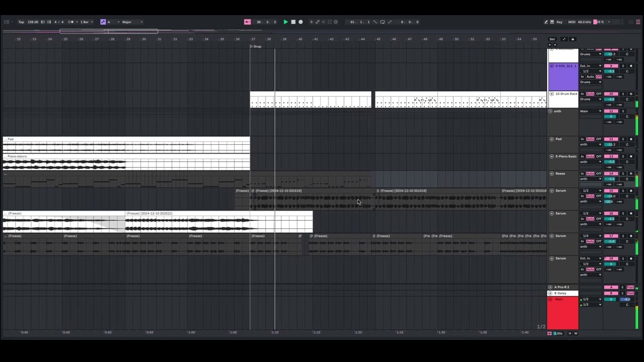Image resolution: width=644 pixels, height=362 pixels.
Task: Jump to Previous Locator arrow
Action: pos(550,45)
